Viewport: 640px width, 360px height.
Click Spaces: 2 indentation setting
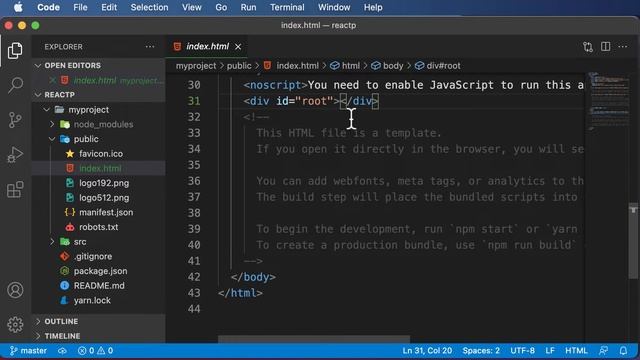point(481,351)
